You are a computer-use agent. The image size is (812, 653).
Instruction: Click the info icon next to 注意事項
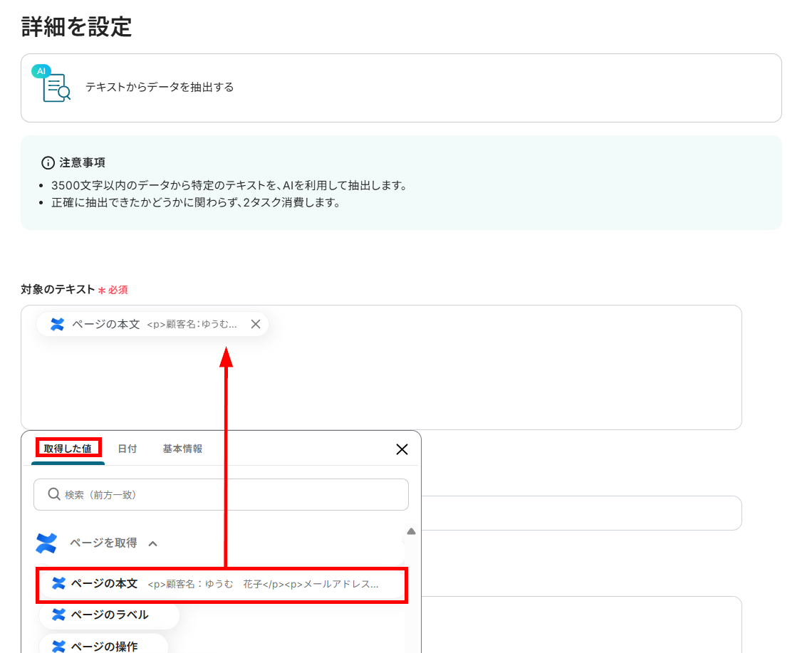pos(48,162)
